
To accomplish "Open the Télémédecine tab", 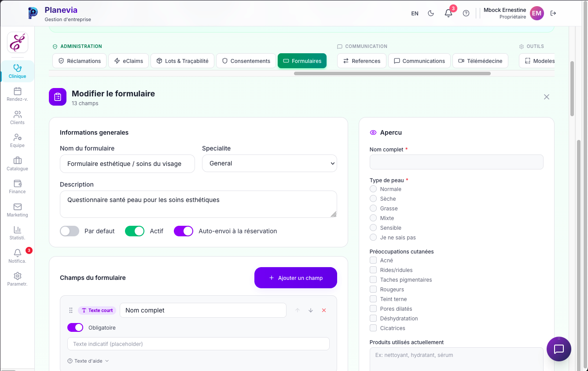I will pyautogui.click(x=480, y=61).
